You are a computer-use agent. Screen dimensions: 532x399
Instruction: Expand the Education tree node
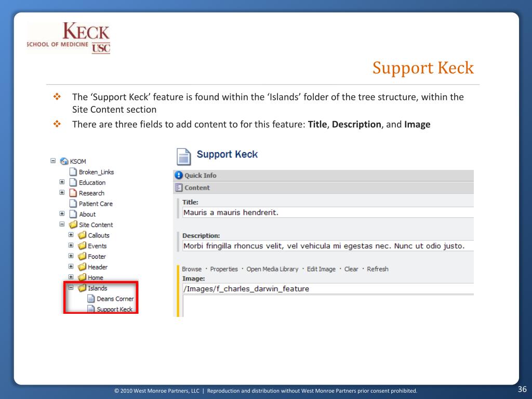pyautogui.click(x=62, y=182)
